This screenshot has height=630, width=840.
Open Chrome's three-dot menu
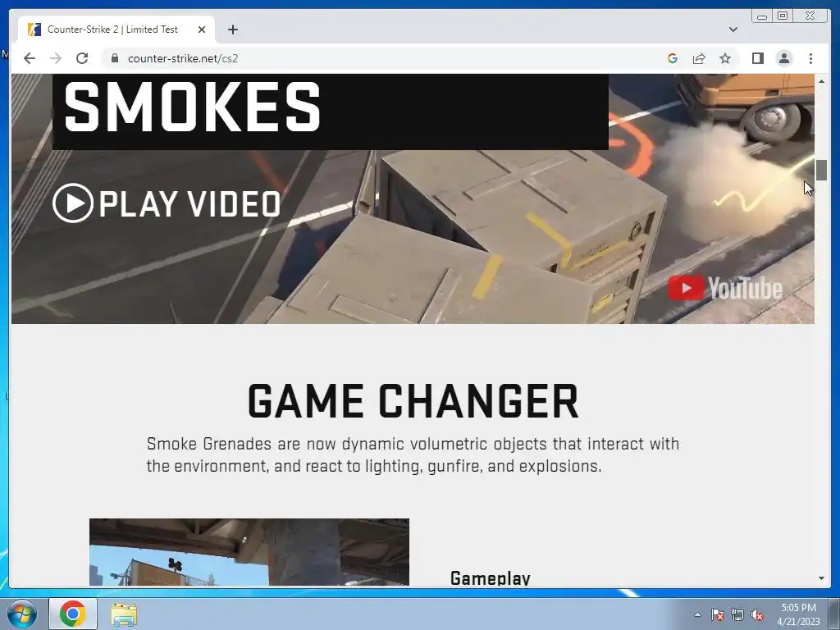point(811,58)
